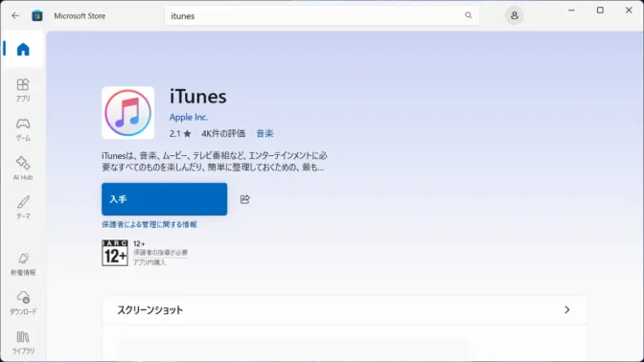This screenshot has height=362, width=644.
Task: Open 保護者による管理に関する情報 link
Action: (149, 224)
